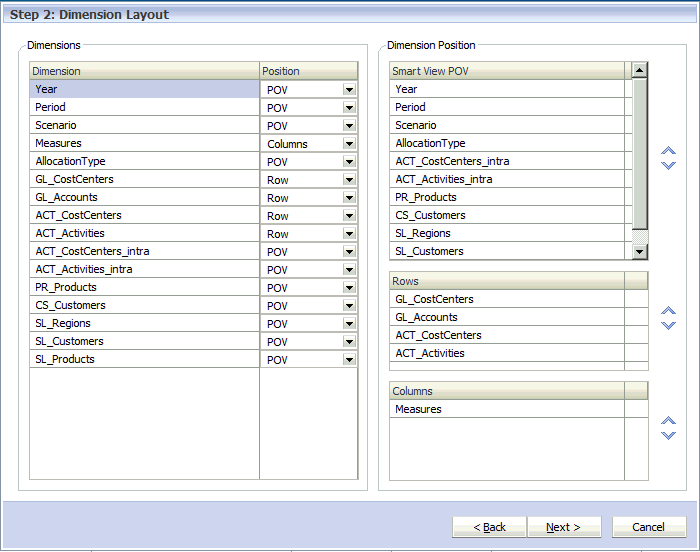Select Period row in Dimensions table
Image resolution: width=700 pixels, height=552 pixels.
click(144, 107)
